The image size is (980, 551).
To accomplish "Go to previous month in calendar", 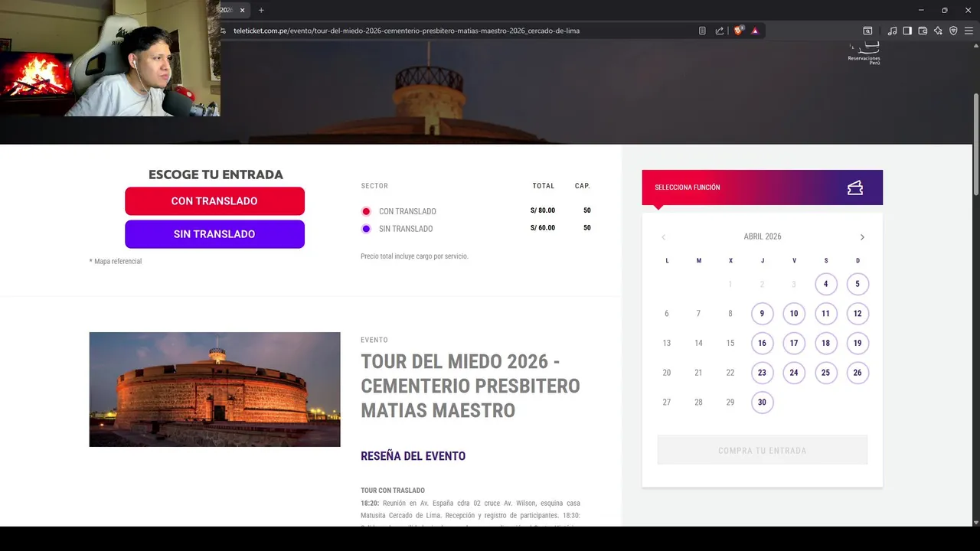I will (664, 237).
